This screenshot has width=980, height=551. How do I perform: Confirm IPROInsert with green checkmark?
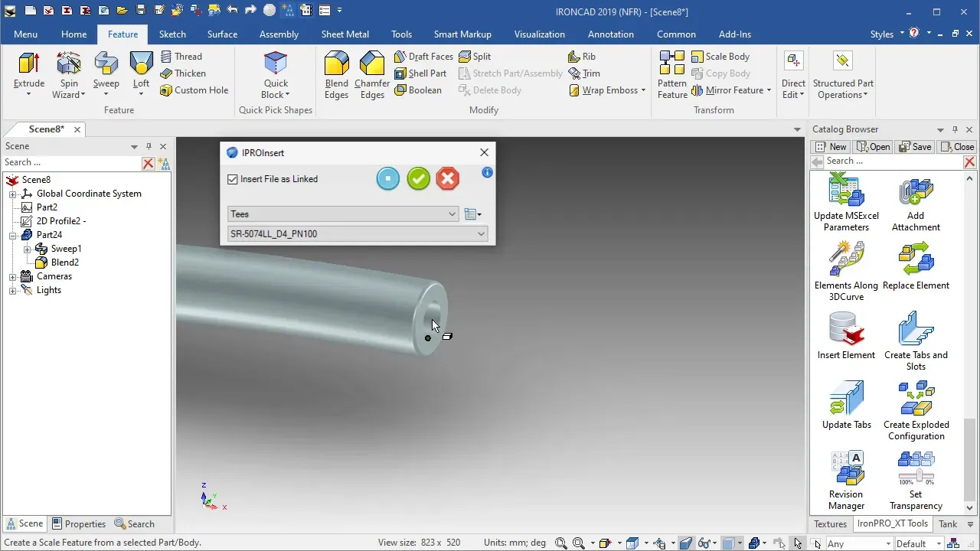point(418,179)
